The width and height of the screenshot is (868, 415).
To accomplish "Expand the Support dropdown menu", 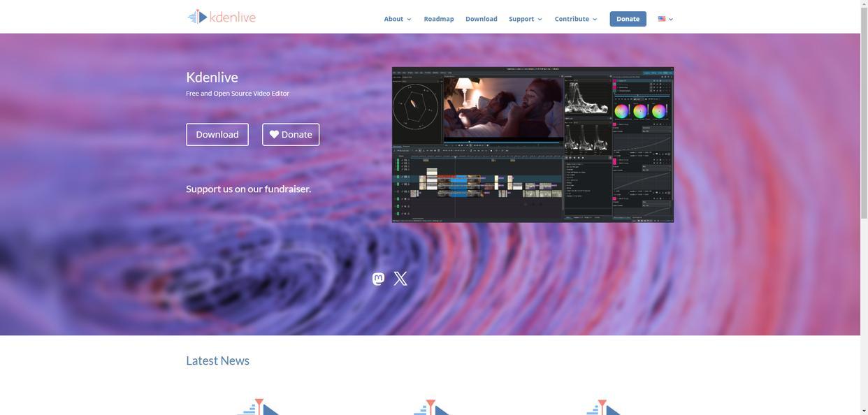I will 525,19.
